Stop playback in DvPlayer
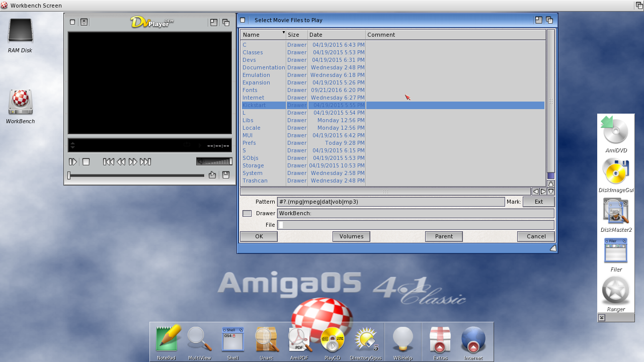The width and height of the screenshot is (644, 362). (86, 162)
